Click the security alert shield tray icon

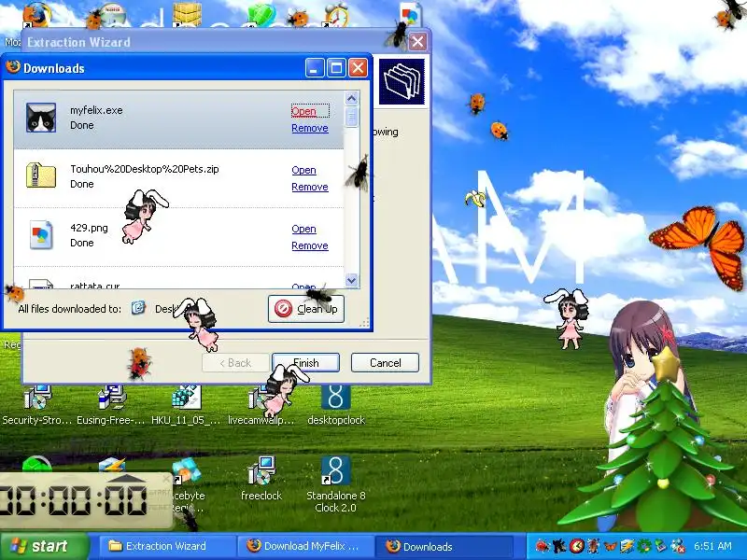click(678, 546)
